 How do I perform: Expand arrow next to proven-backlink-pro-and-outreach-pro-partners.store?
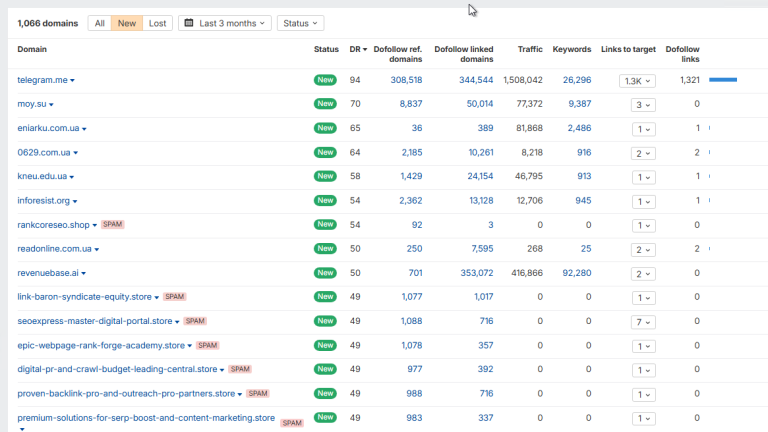[x=240, y=394]
